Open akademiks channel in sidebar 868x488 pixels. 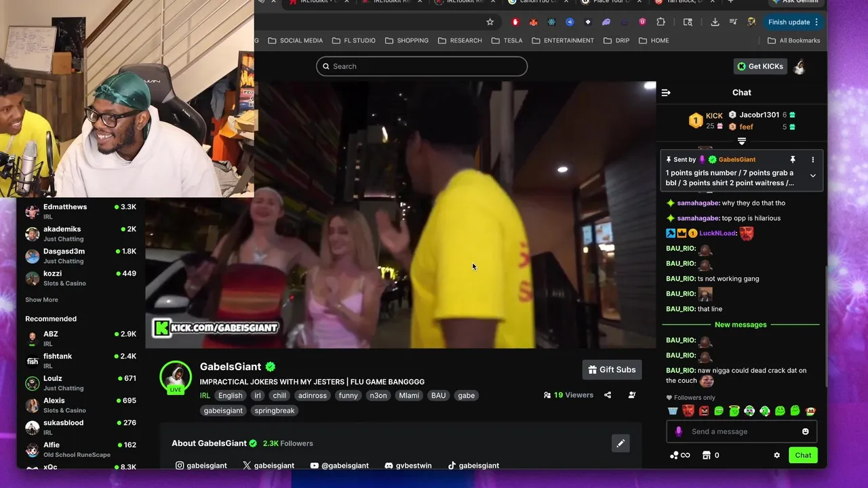point(81,234)
